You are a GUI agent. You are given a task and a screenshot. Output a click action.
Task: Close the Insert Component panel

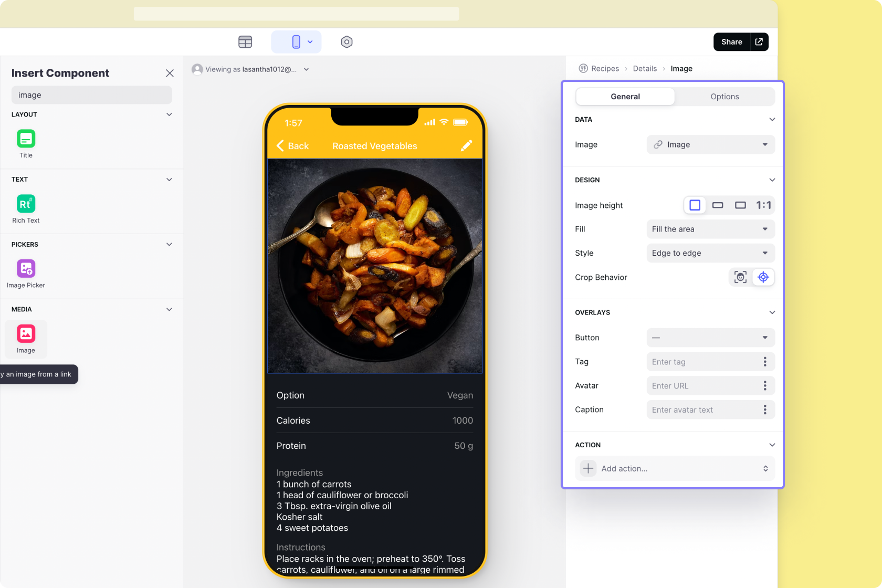click(170, 73)
